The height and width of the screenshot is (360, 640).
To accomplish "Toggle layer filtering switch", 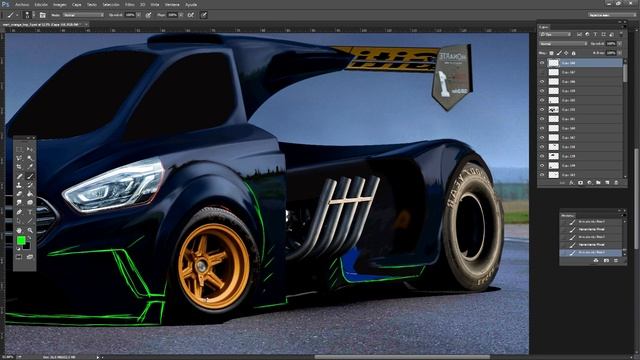I will 621,34.
